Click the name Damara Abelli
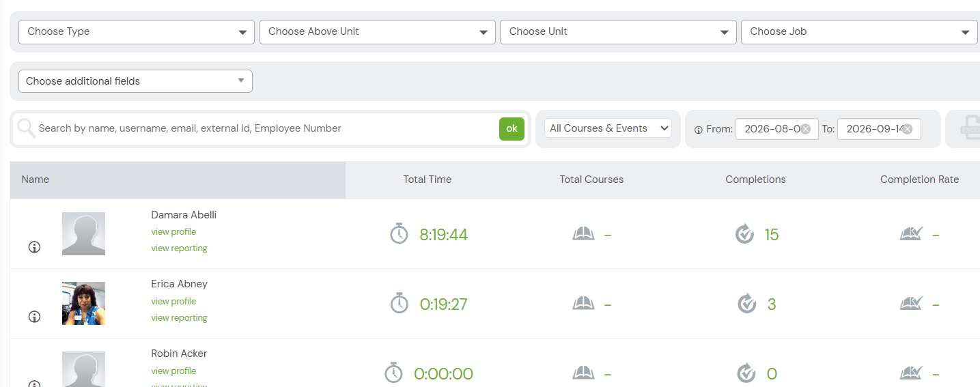Image resolution: width=980 pixels, height=387 pixels. pos(184,215)
